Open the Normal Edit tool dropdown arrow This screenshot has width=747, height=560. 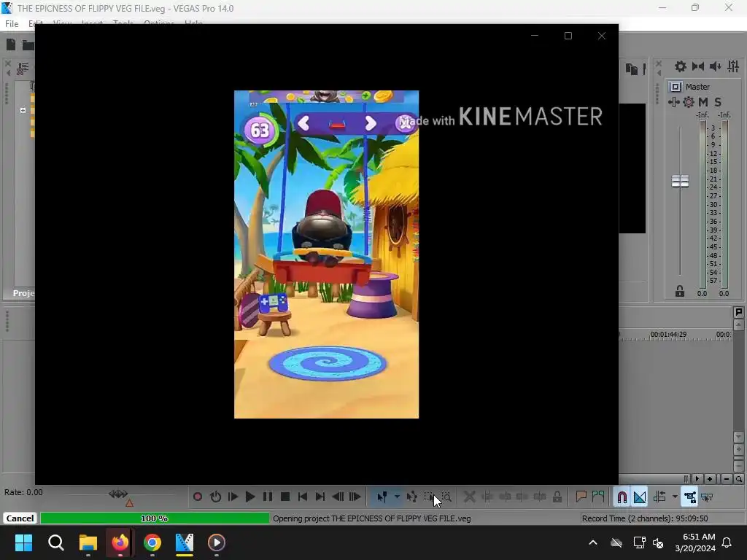397,497
